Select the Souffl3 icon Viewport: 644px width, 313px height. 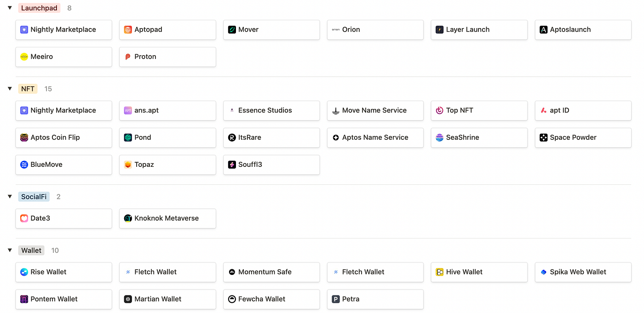(x=231, y=165)
